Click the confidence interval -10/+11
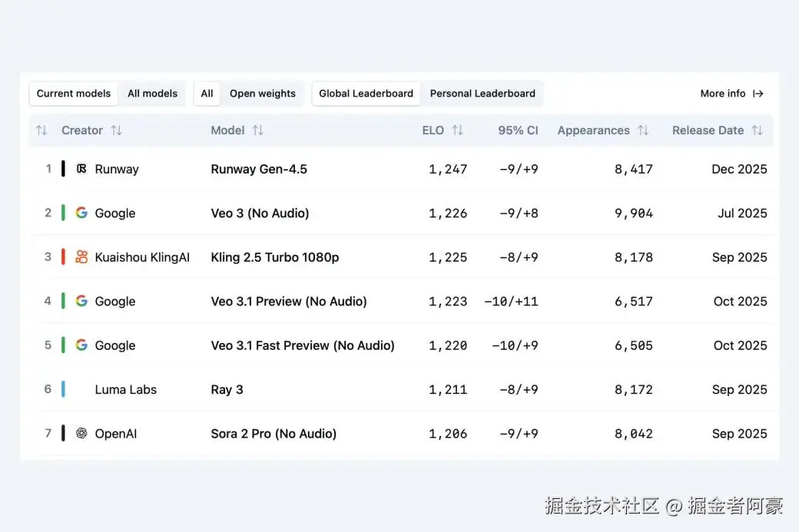Viewport: 799px width, 532px height. [511, 302]
